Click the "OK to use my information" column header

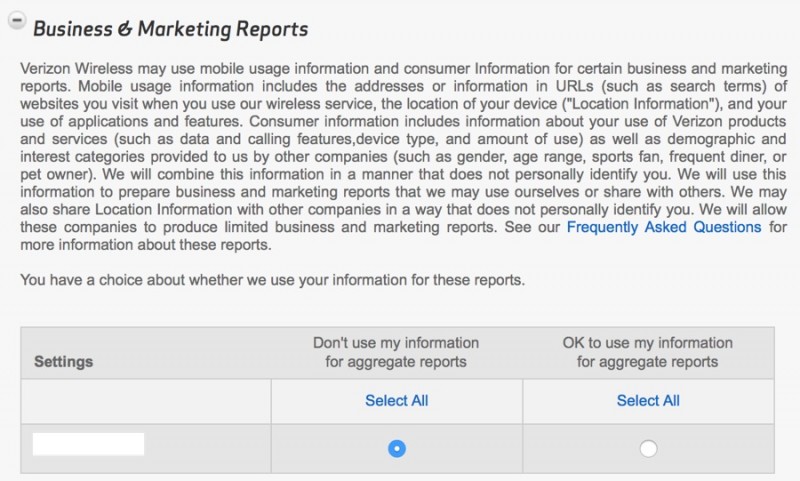click(x=648, y=352)
